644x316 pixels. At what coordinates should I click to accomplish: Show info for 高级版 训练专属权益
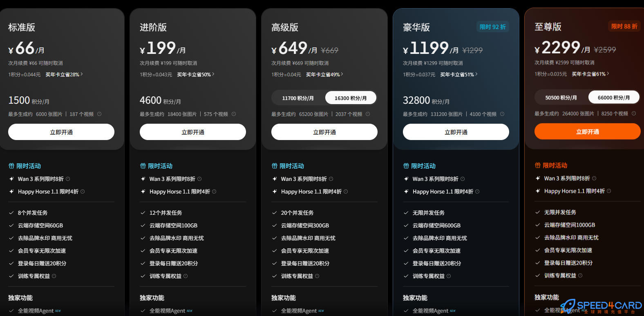point(317,276)
